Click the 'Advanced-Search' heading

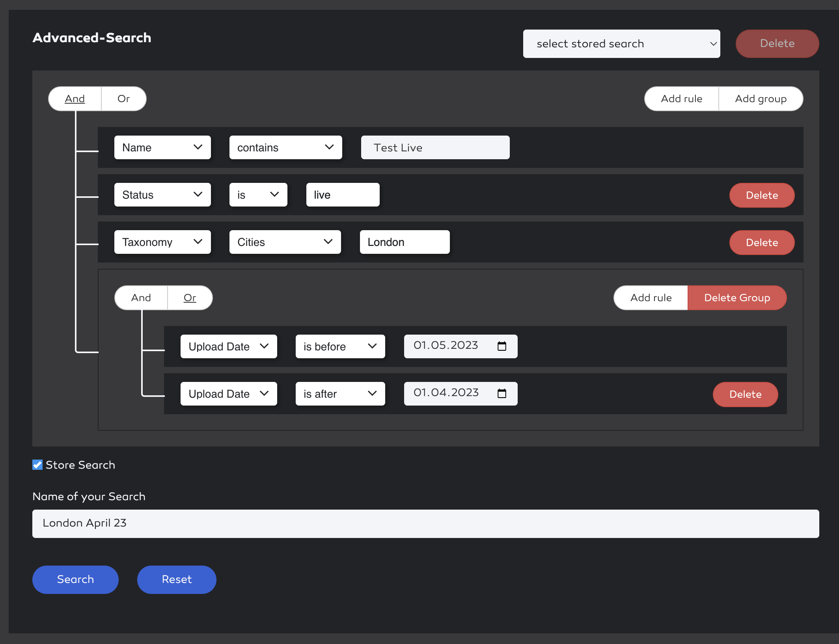92,37
